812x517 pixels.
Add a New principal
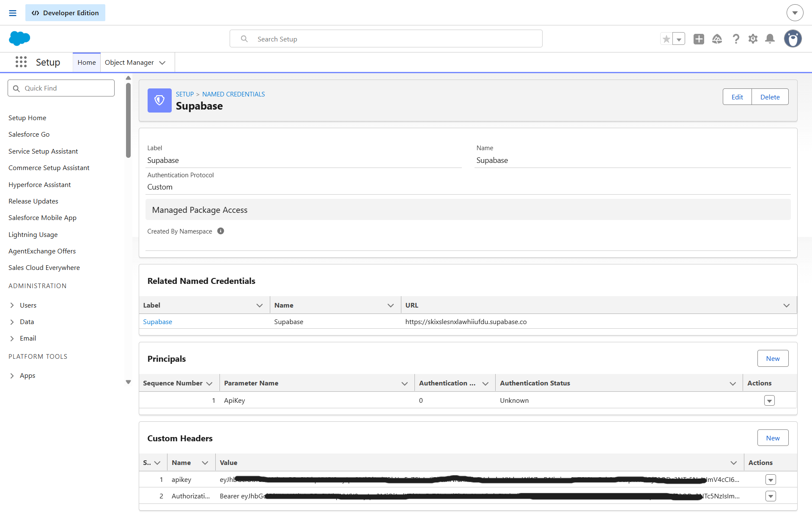pyautogui.click(x=773, y=358)
